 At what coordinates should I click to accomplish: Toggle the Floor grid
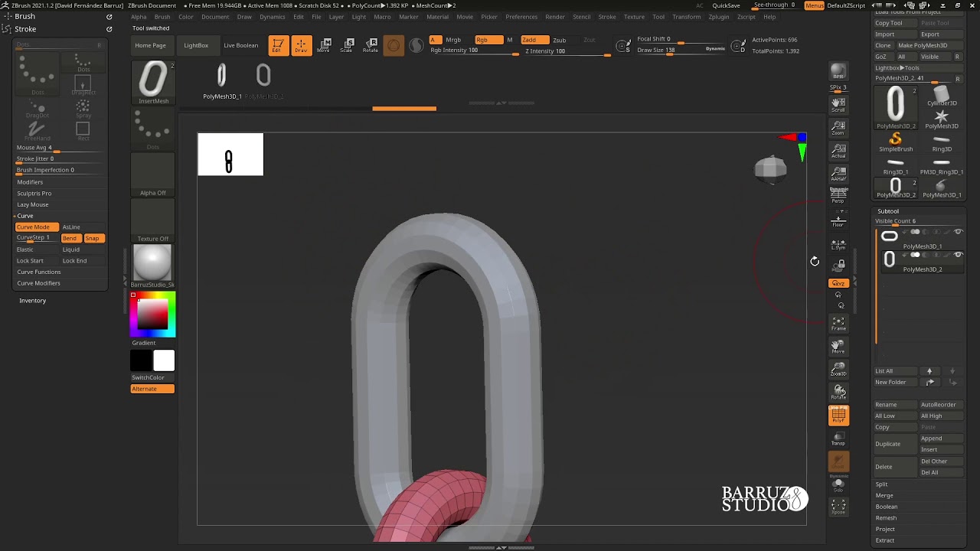[x=838, y=221]
